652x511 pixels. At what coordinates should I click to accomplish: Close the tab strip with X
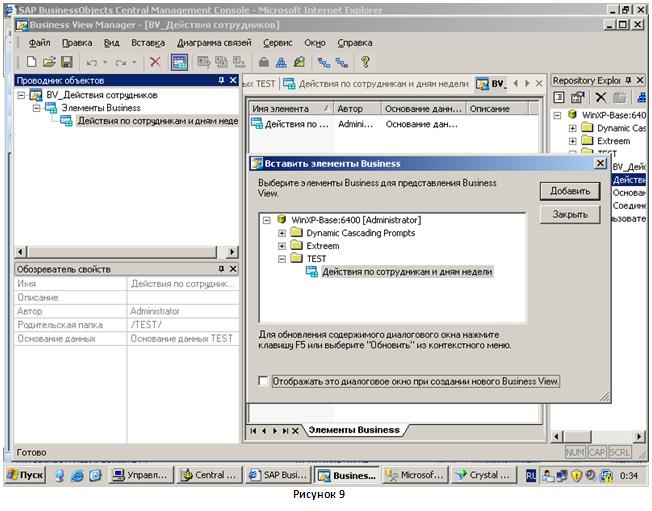click(539, 83)
